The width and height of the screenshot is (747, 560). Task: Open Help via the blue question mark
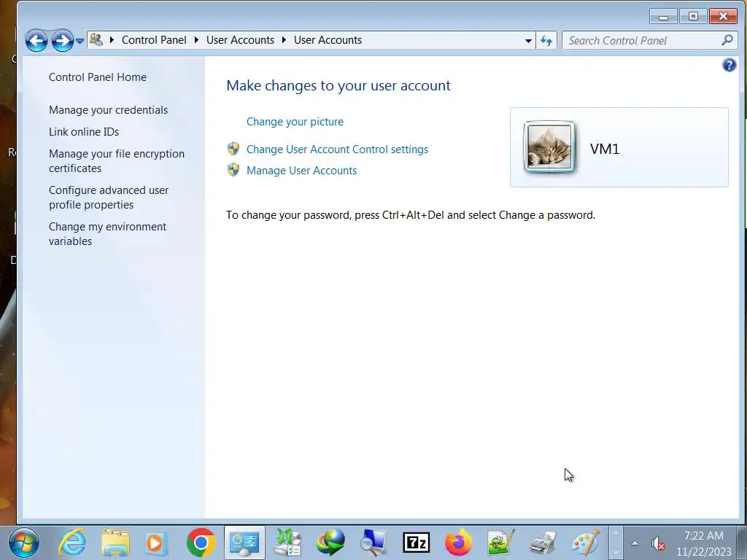click(729, 65)
